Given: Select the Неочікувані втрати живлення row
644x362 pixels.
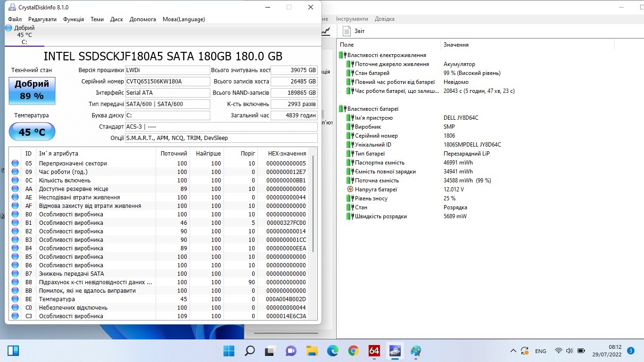Looking at the screenshot, I should point(159,197).
